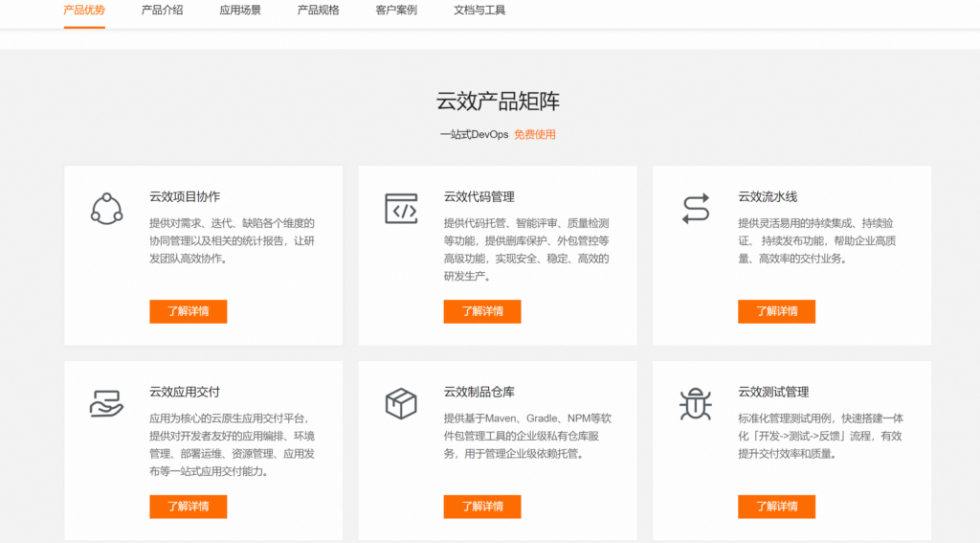Click 了解详情 under 云效代码管理

[x=482, y=311]
